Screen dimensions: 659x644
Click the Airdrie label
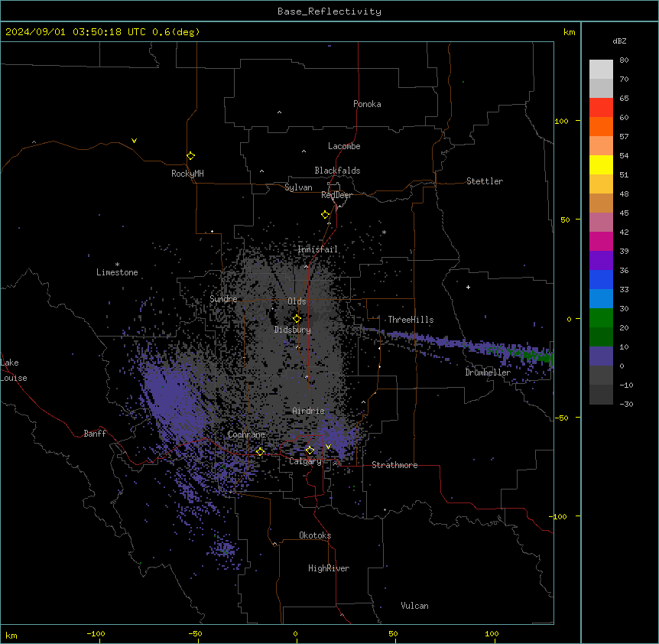click(308, 411)
